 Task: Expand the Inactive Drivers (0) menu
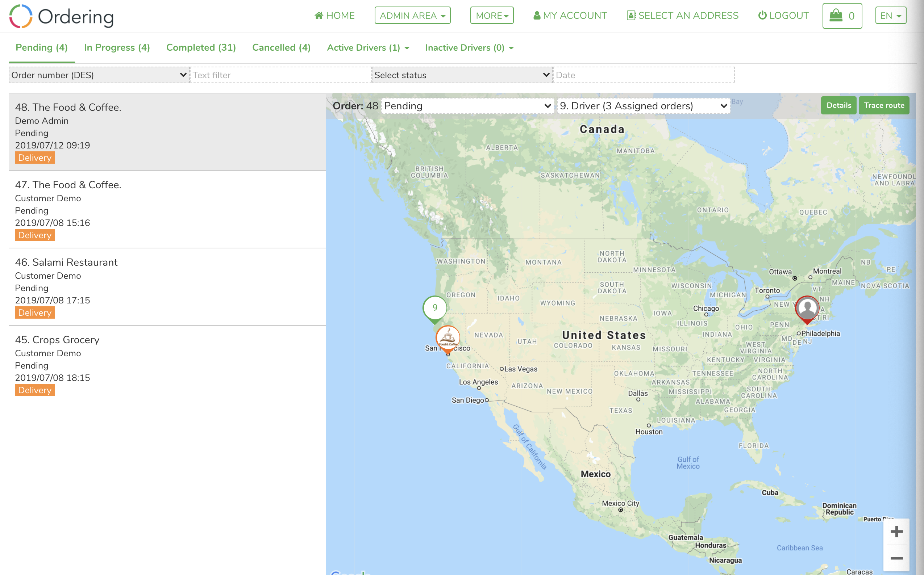(469, 47)
